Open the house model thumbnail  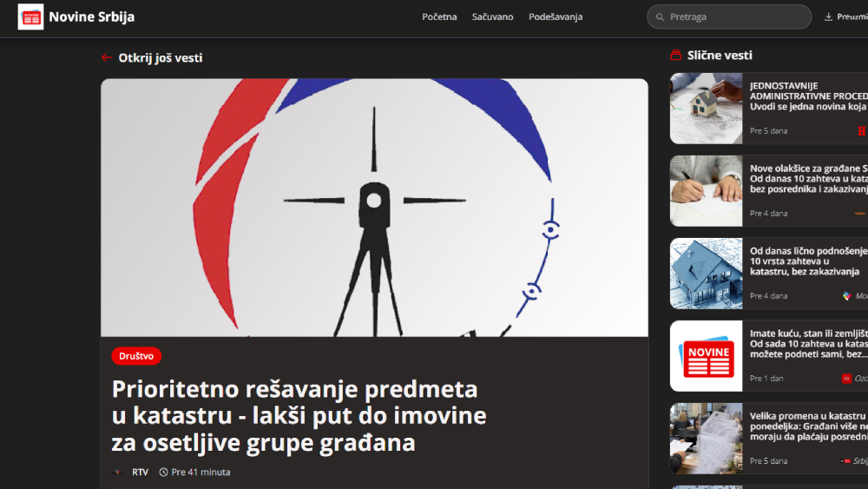pyautogui.click(x=706, y=109)
